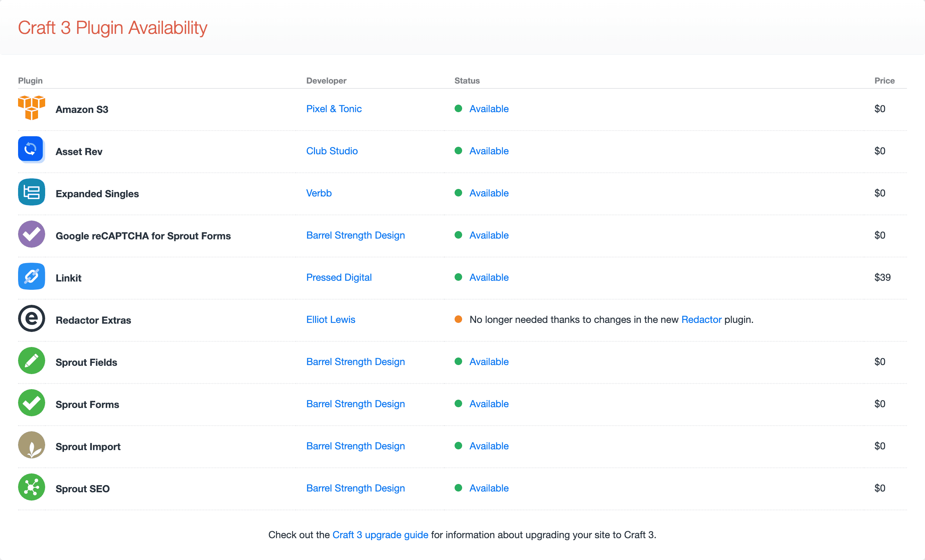Click Available link for Sprout Import
Viewport: 925px width, 560px height.
point(489,446)
